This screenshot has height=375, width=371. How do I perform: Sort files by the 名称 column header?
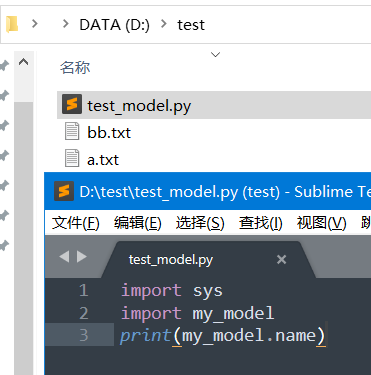tap(75, 67)
